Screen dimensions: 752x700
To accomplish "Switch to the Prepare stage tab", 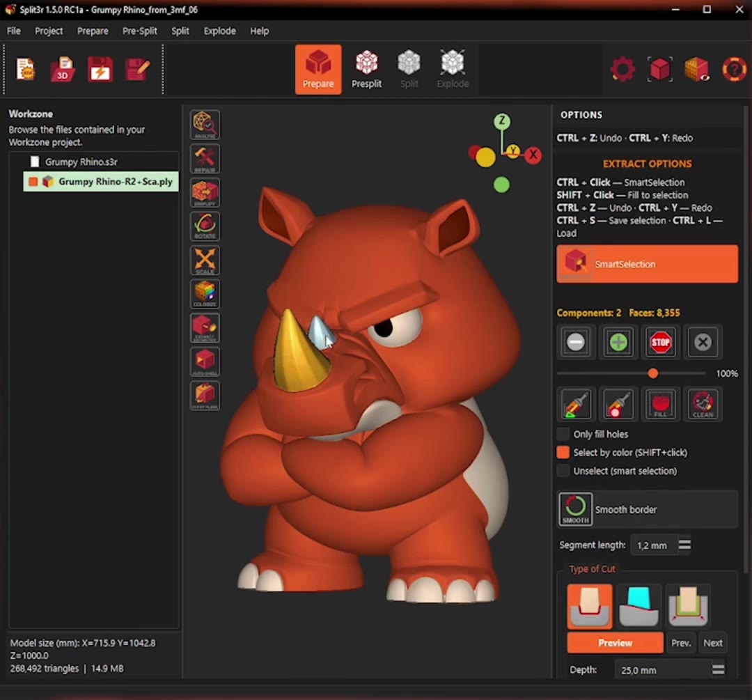I will (x=318, y=70).
